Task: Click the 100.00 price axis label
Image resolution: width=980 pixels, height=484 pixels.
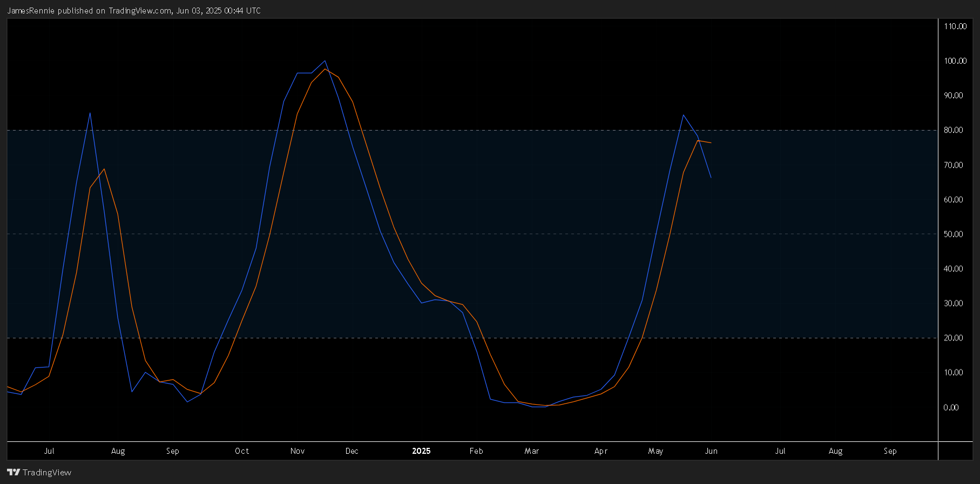Action: [955, 60]
